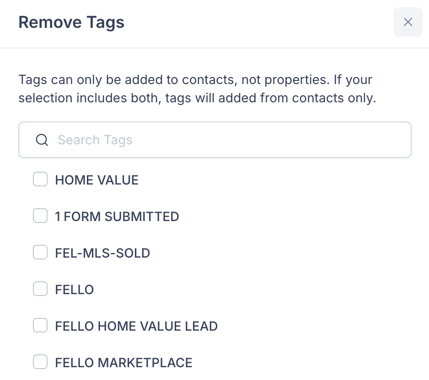Click the Remove Tags dialog heading
The image size is (429, 380).
(71, 22)
